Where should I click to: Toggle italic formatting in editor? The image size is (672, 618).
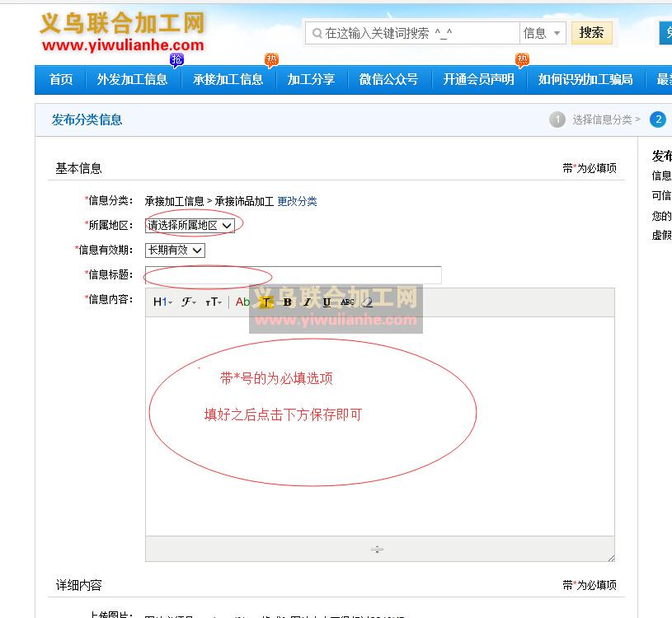307,302
